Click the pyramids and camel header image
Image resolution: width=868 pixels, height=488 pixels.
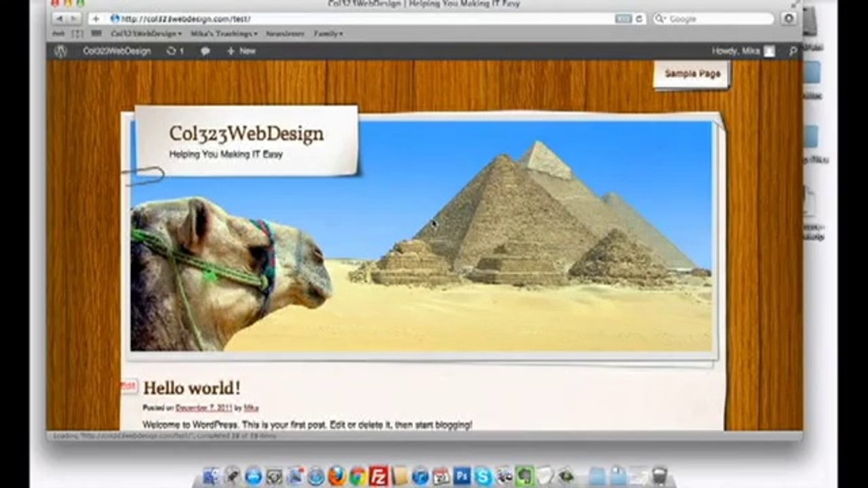click(422, 236)
